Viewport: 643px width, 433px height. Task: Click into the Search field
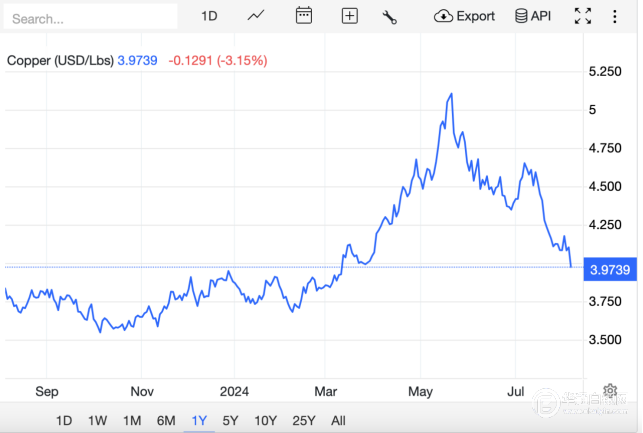[x=90, y=18]
